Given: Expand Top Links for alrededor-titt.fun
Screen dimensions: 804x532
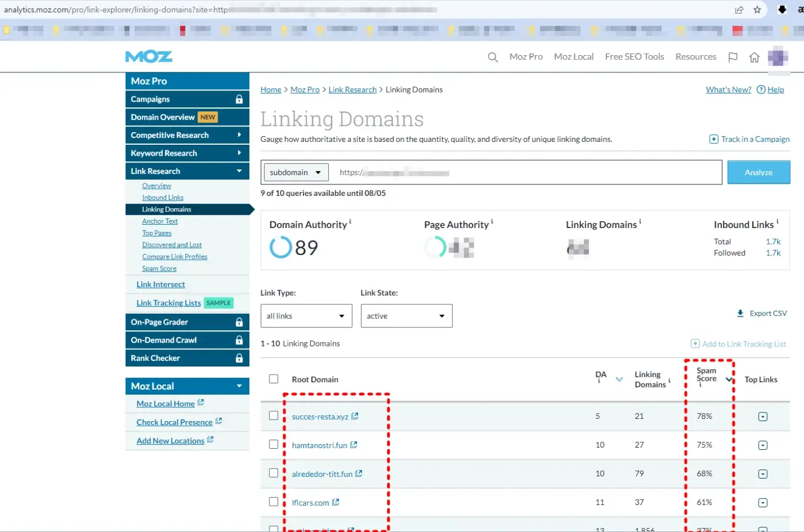Looking at the screenshot, I should tap(763, 474).
